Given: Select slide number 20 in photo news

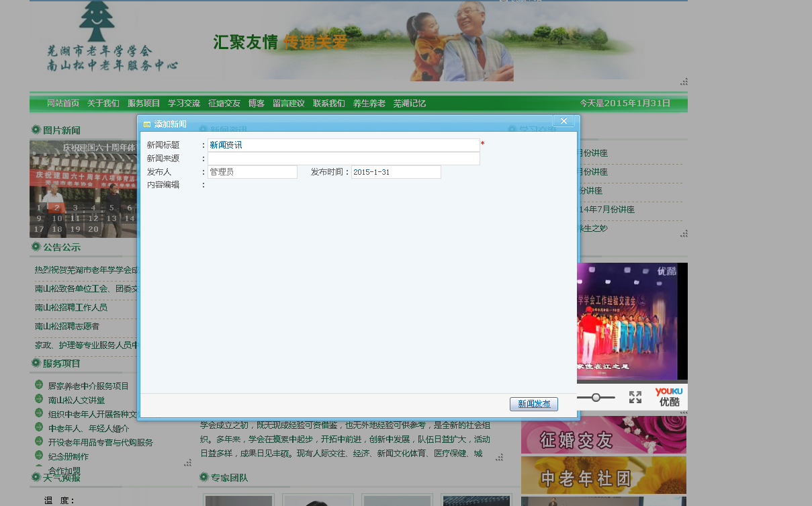Looking at the screenshot, I should point(93,229).
